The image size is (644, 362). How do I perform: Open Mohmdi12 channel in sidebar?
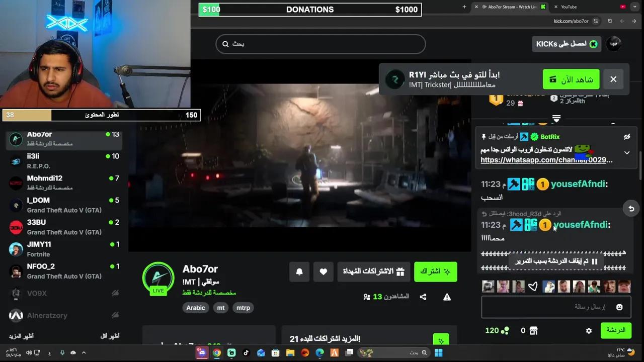tap(64, 183)
